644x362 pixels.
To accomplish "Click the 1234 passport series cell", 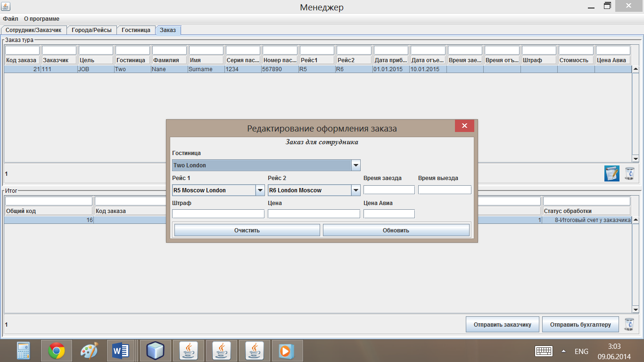I will [243, 69].
